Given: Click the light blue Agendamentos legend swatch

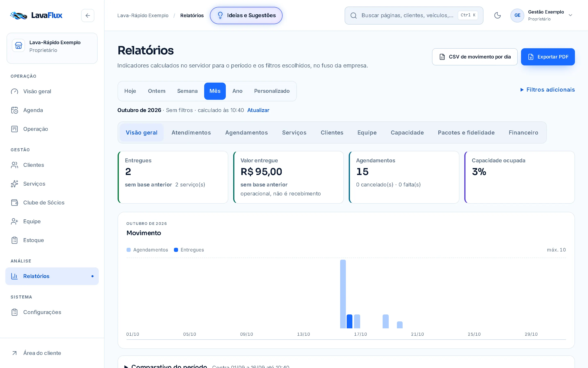Looking at the screenshot, I should tap(129, 250).
